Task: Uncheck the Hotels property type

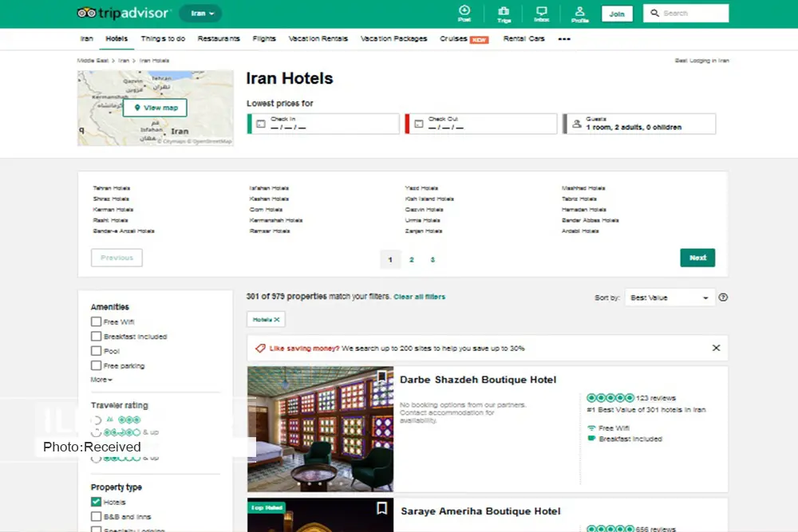Action: click(97, 502)
